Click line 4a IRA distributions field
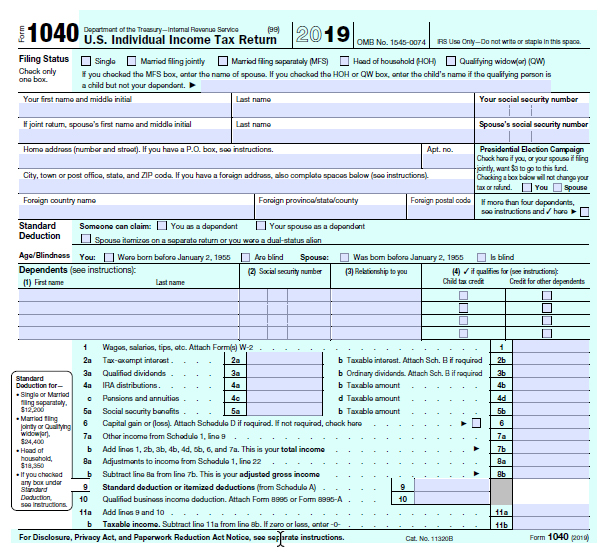Viewport: 604px width, 559px height. (284, 385)
